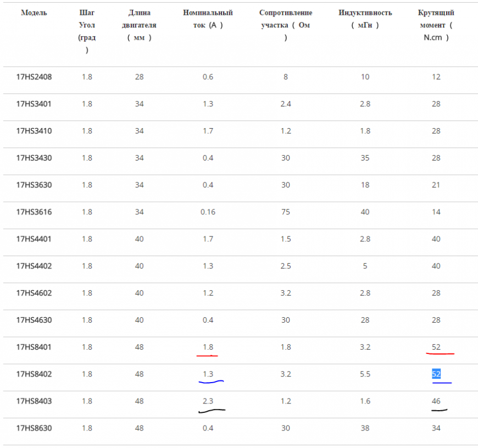Click the 17HS8630 model name

[34, 428]
